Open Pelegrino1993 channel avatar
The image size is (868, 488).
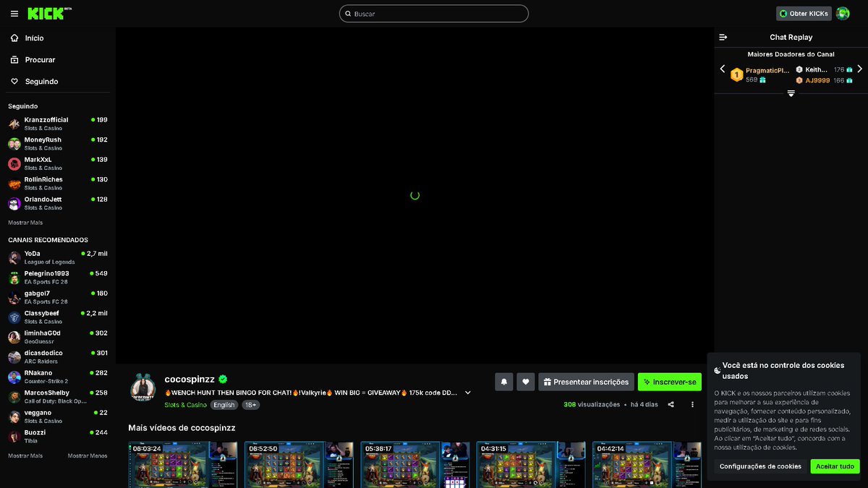coord(14,278)
